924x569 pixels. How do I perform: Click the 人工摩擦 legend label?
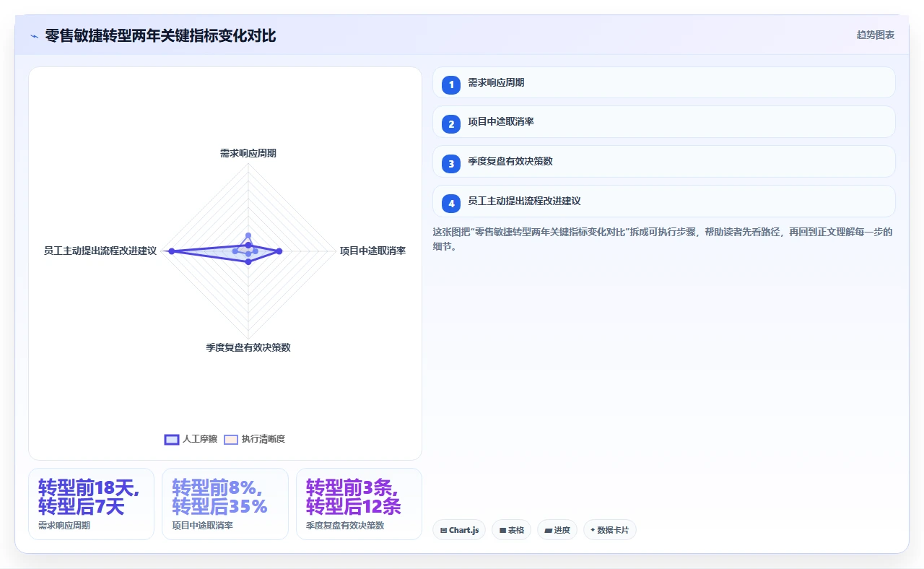click(200, 439)
